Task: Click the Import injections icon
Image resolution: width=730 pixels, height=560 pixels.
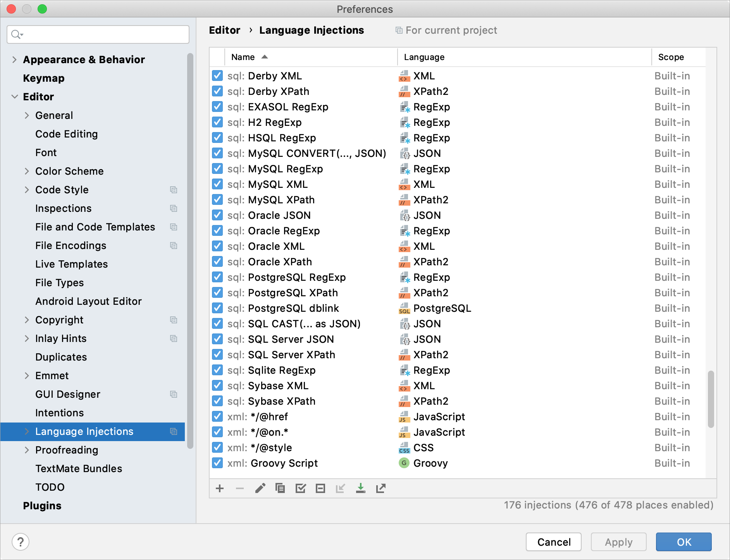Action: (361, 488)
